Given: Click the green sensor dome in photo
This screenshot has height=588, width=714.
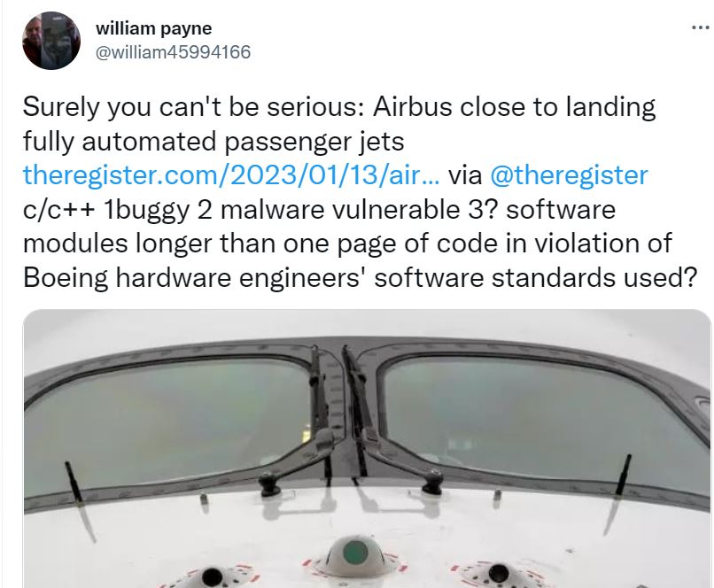Looking at the screenshot, I should (x=355, y=553).
